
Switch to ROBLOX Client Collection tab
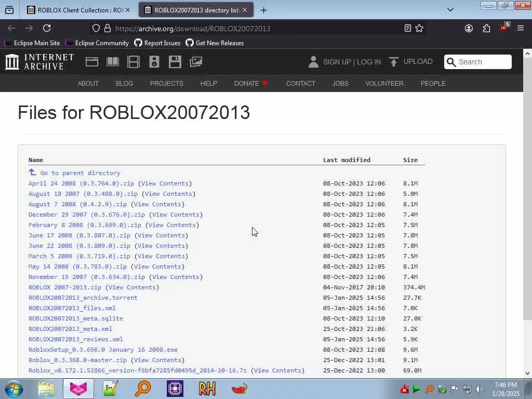pyautogui.click(x=78, y=10)
